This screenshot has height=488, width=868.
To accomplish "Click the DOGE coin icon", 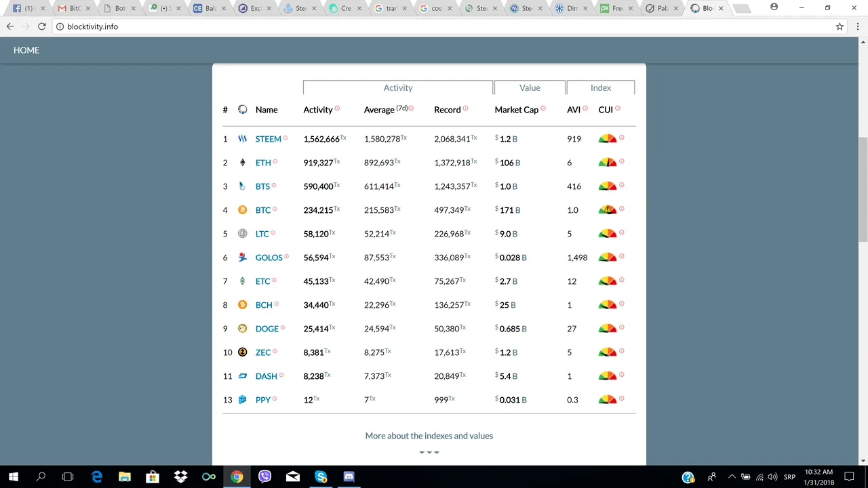I will [x=242, y=329].
